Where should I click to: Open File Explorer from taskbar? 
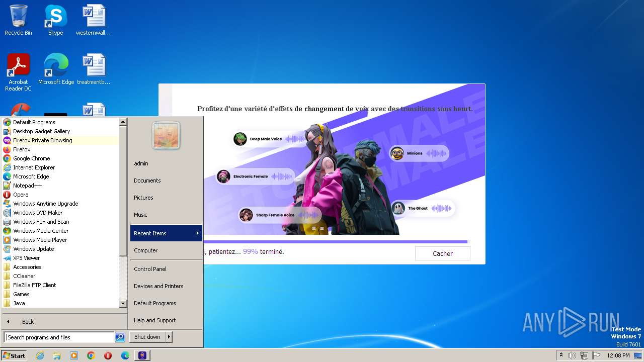point(57,355)
